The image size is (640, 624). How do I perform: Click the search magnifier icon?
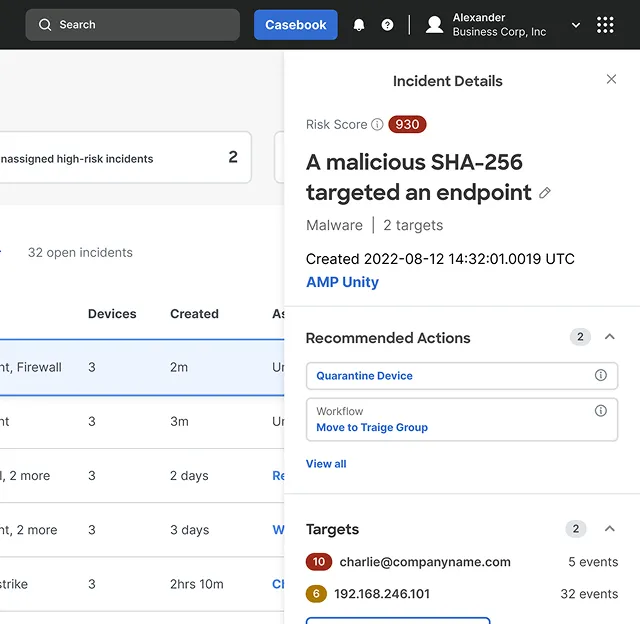(45, 25)
